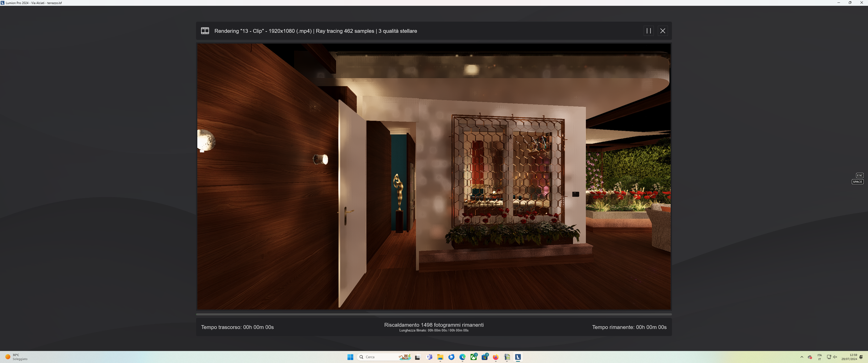Click the cloud sync error tray icon
Viewport: 868px width, 363px height.
coord(810,357)
